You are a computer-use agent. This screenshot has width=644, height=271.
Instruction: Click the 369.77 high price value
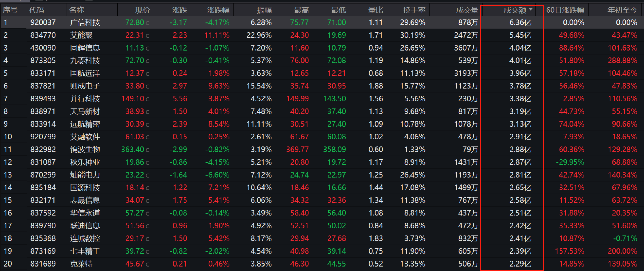coord(298,150)
